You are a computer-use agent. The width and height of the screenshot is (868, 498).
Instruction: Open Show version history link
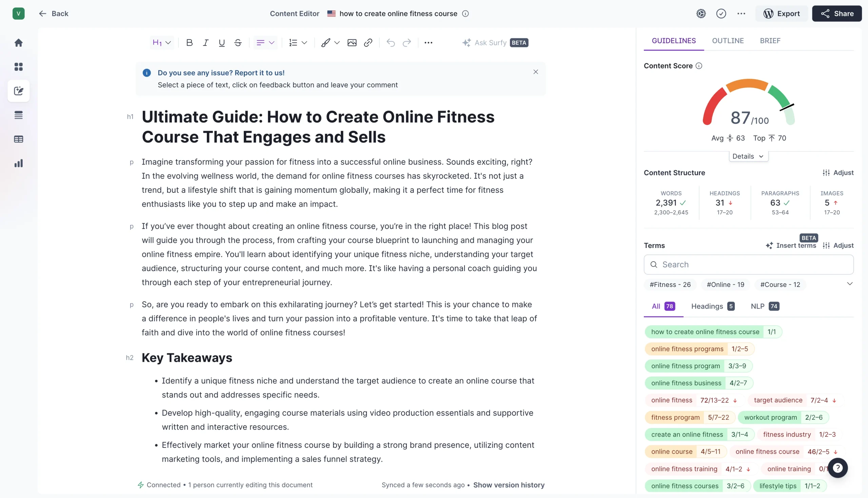pos(509,485)
